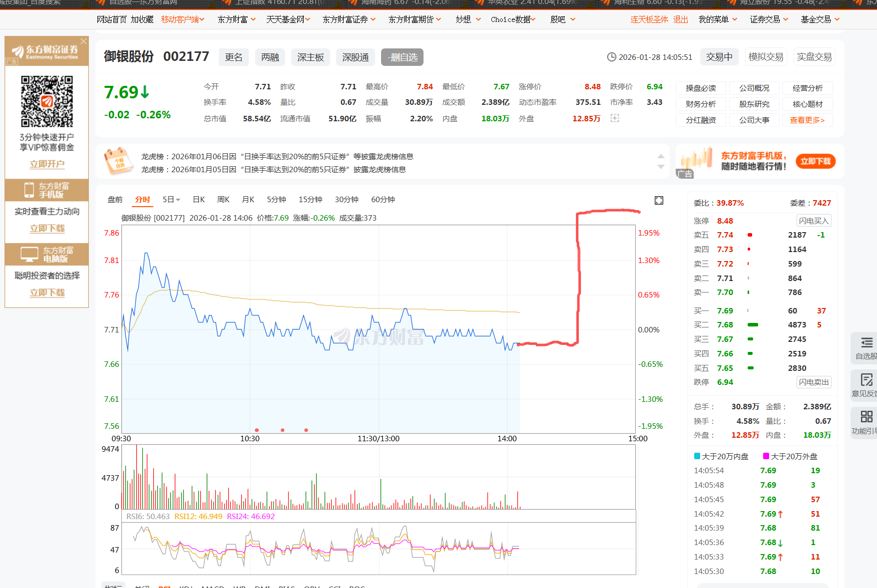The width and height of the screenshot is (877, 588).
Task: Click 查看更多> link
Action: pos(807,120)
